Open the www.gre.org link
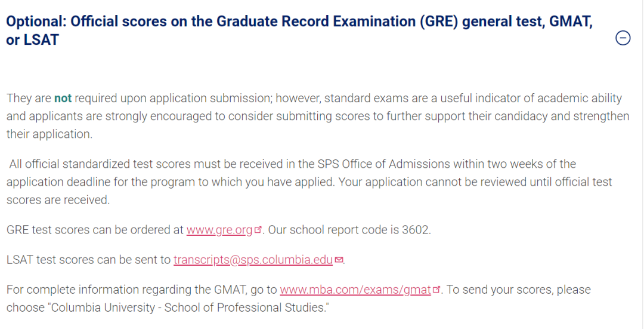Image resolution: width=644 pixels, height=329 pixels. [219, 230]
